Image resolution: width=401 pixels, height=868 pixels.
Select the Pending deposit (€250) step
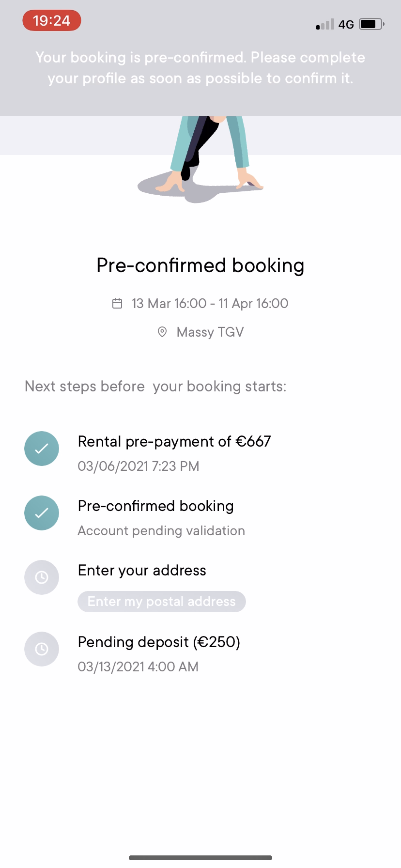pos(159,642)
